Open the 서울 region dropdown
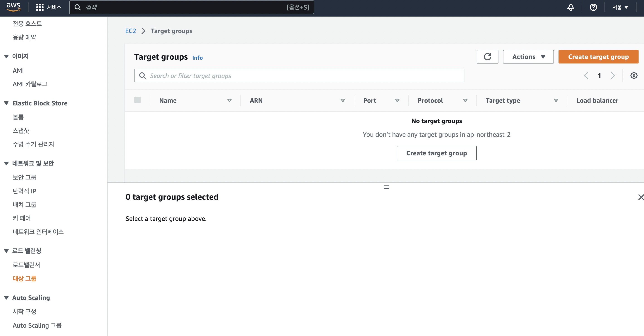644x336 pixels. [620, 7]
